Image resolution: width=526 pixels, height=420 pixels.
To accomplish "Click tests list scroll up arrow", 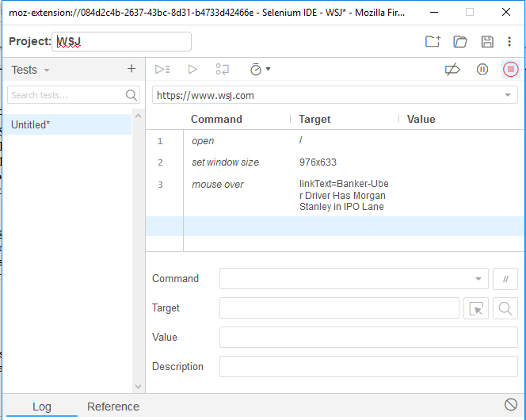I will click(138, 116).
